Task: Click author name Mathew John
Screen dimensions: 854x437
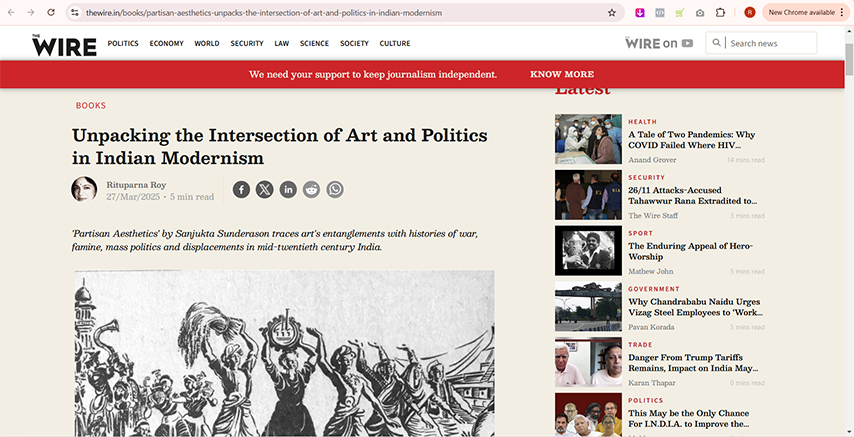Action: tap(651, 271)
